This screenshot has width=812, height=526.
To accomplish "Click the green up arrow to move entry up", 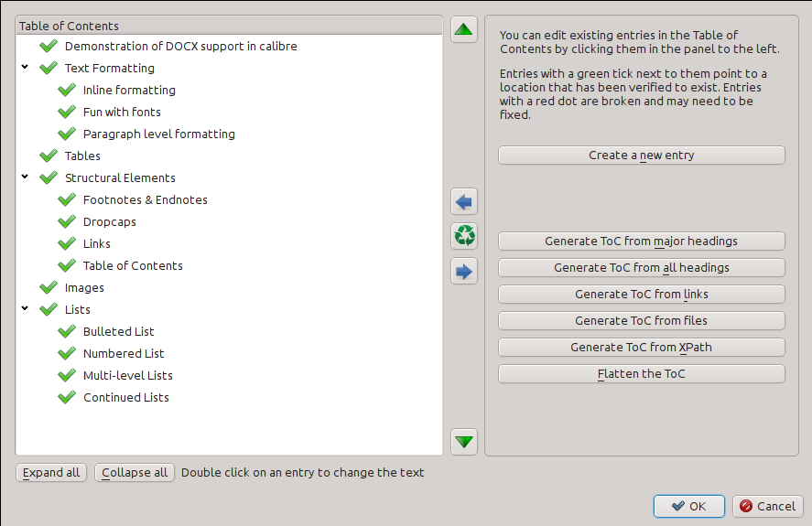I will pyautogui.click(x=465, y=30).
